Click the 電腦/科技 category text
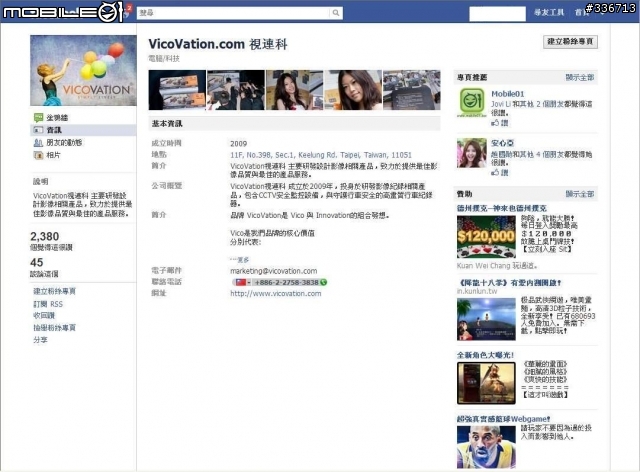Image resolution: width=640 pixels, height=472 pixels. click(x=164, y=58)
